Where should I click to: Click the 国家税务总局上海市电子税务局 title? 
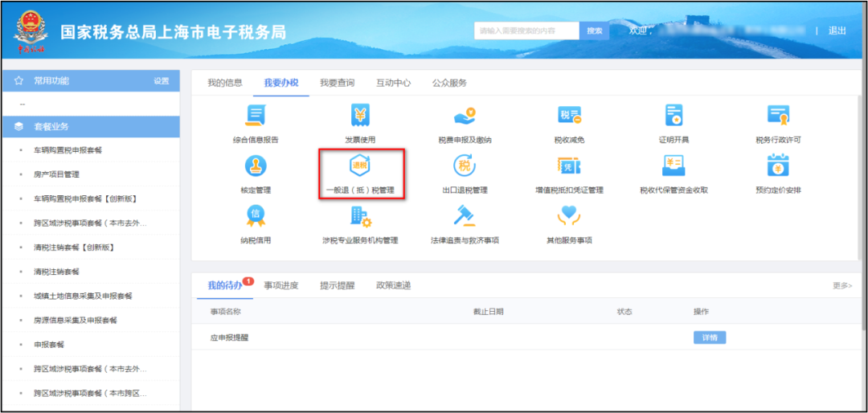174,32
